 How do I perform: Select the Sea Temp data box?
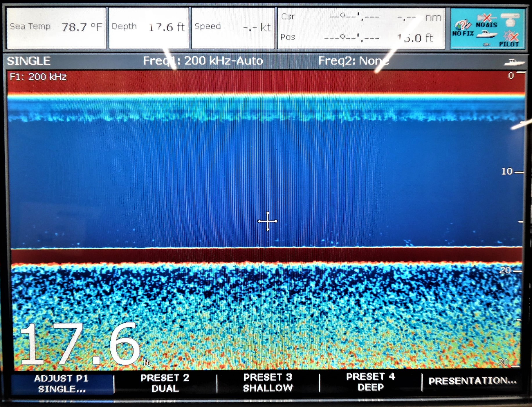pyautogui.click(x=56, y=27)
